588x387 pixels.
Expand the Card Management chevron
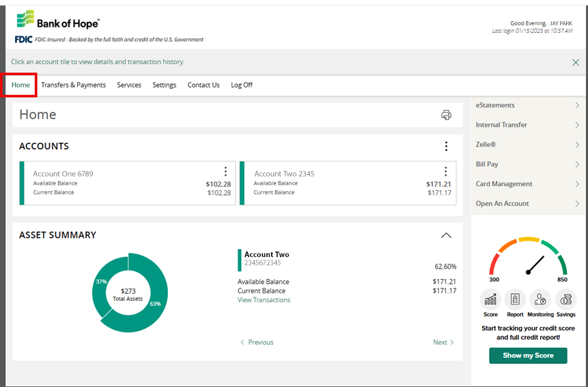577,184
